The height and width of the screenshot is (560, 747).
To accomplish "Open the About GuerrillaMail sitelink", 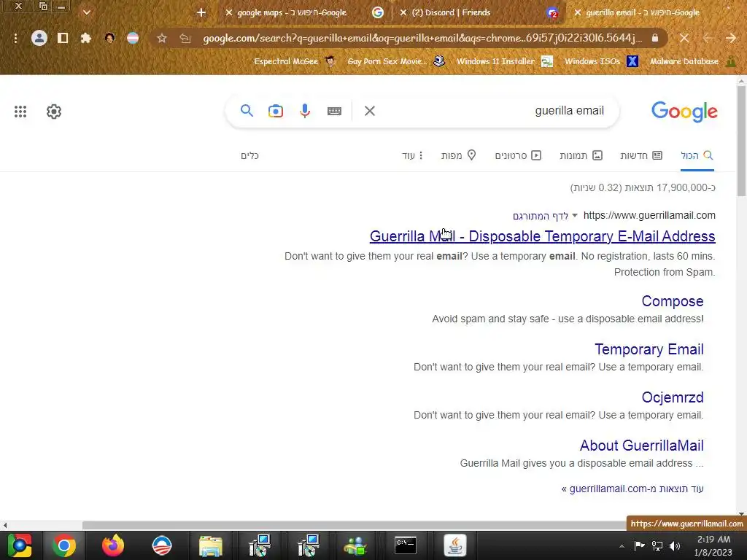I will click(x=641, y=446).
